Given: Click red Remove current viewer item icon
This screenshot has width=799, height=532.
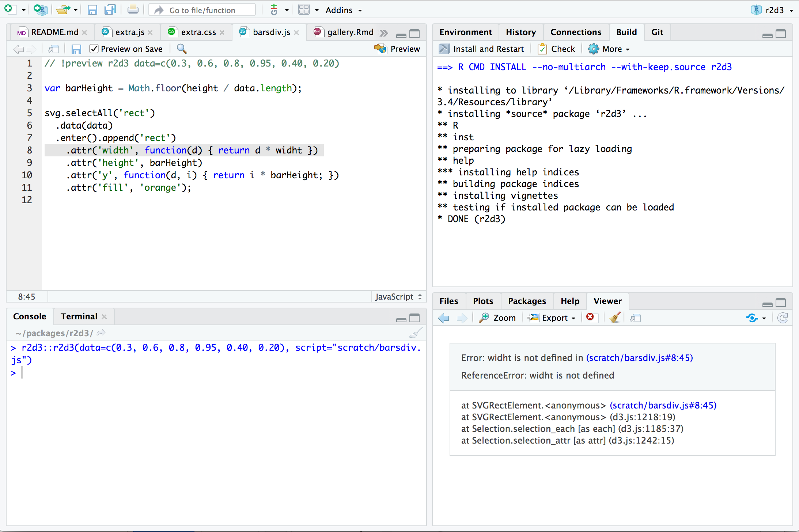Looking at the screenshot, I should point(590,317).
